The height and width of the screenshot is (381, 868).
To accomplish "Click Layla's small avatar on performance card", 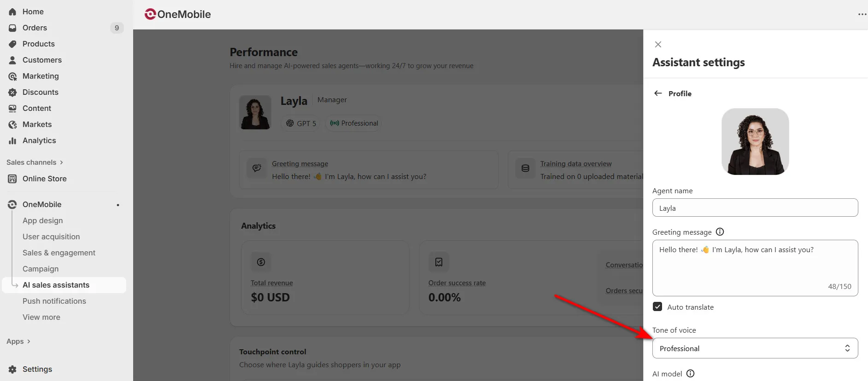I will (x=255, y=113).
